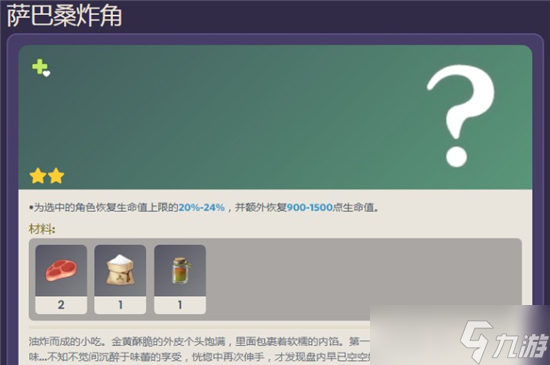Image resolution: width=550 pixels, height=365 pixels.
Task: Click the second yellow rarity star
Action: [x=56, y=176]
